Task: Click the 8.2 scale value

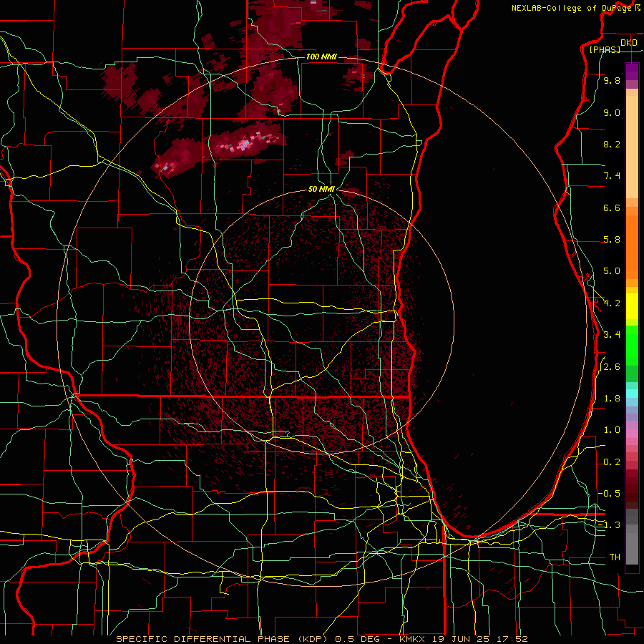Action: coord(612,144)
